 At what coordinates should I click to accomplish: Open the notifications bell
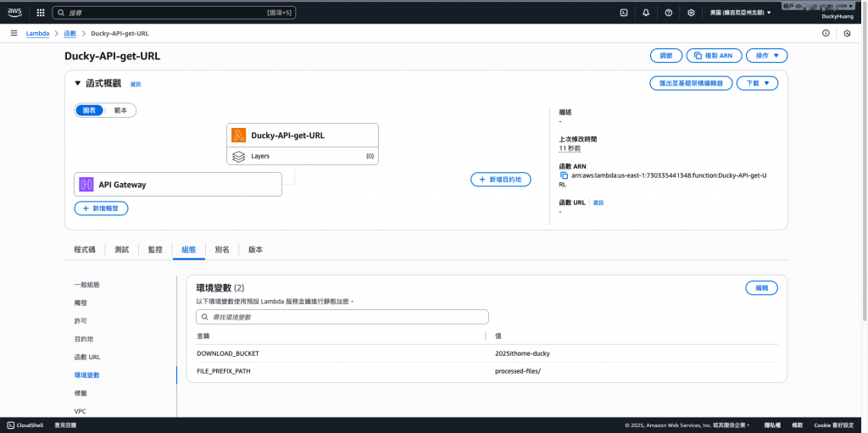(x=646, y=13)
